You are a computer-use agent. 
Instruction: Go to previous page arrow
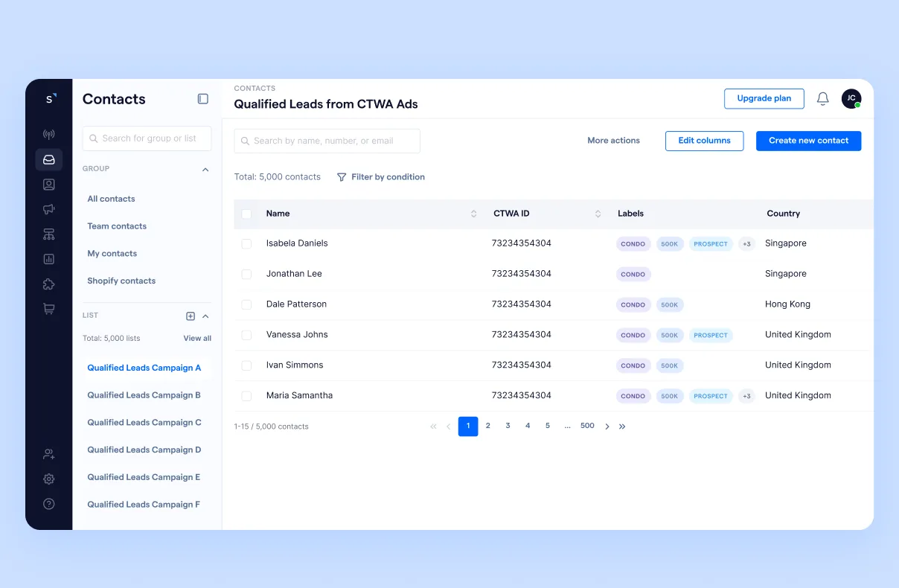[448, 426]
